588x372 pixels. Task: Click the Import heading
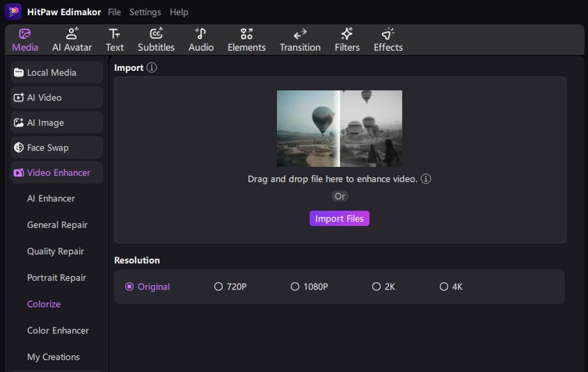(129, 68)
